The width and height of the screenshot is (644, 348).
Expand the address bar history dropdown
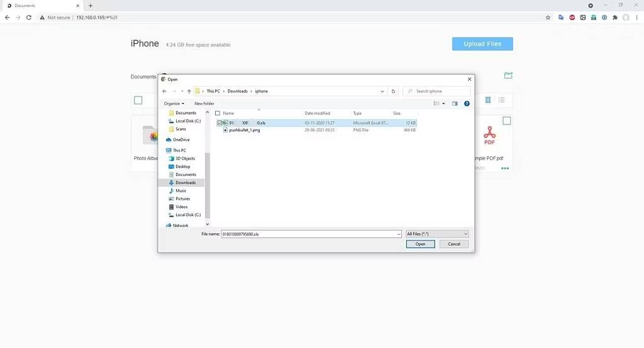pyautogui.click(x=382, y=91)
